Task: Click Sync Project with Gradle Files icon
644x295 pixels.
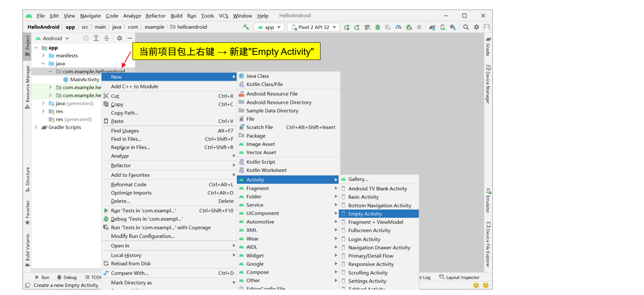Action: pos(432,27)
